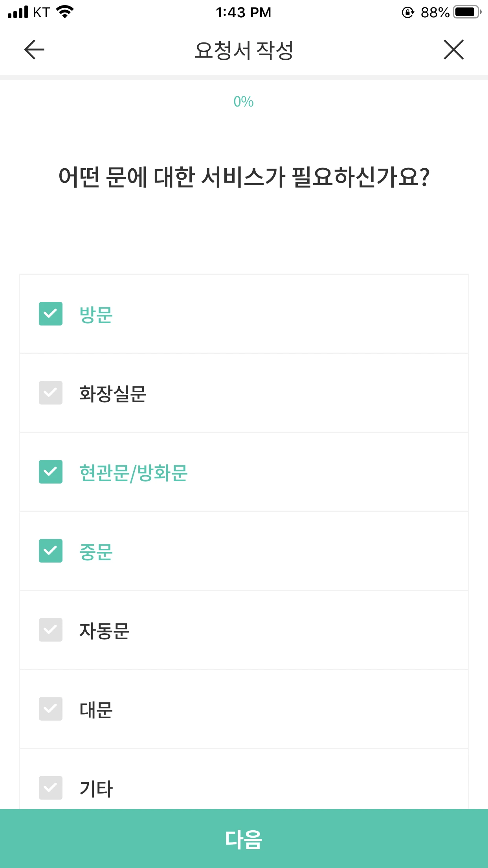Select the 화장실문 option label
Image resolution: width=488 pixels, height=868 pixels.
(x=113, y=394)
